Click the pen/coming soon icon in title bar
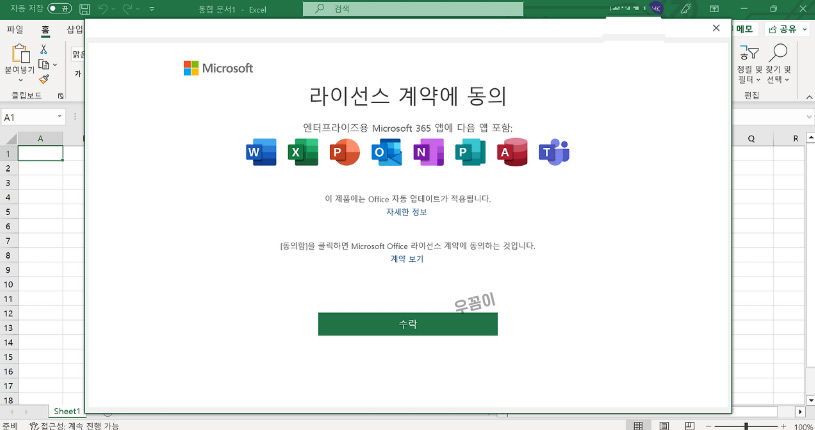 point(686,9)
